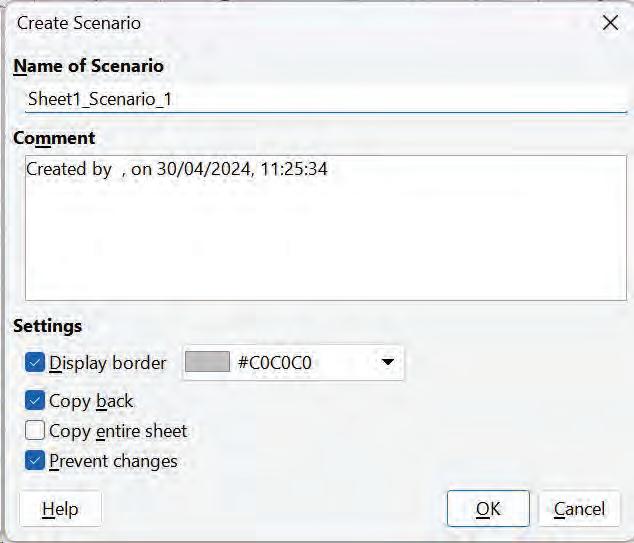Click the "Copy entire sheet" label text
Viewport: 634px width, 543px height.
pos(118,431)
